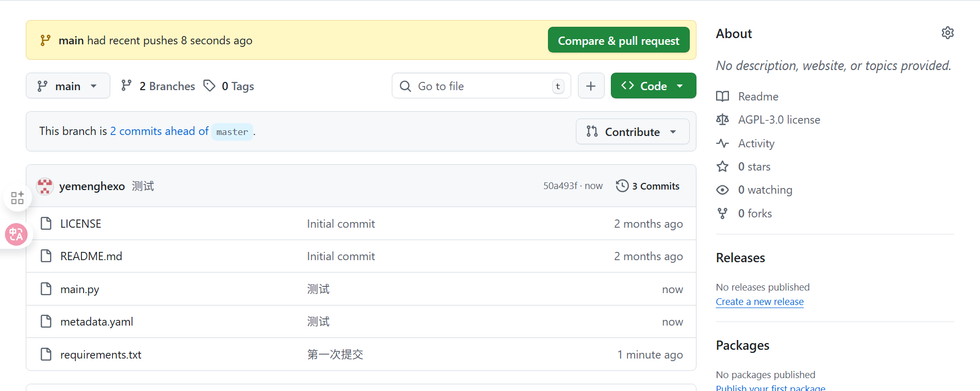Open the 0 Tags page
Viewport: 980px width, 391px height.
[229, 86]
